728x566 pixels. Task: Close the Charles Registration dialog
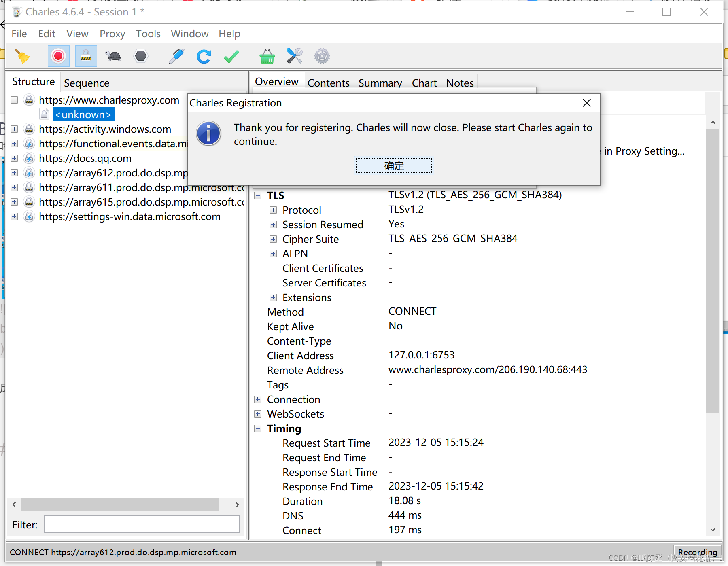(x=587, y=103)
